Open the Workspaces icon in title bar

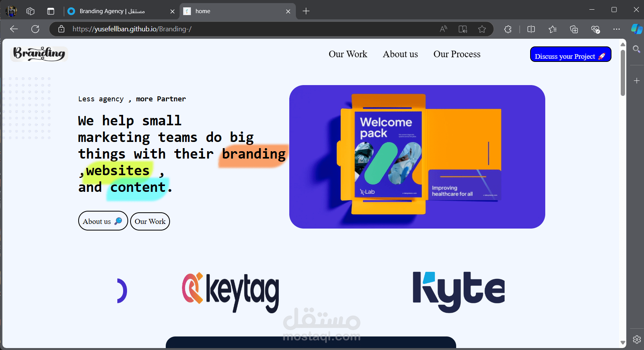tap(31, 11)
